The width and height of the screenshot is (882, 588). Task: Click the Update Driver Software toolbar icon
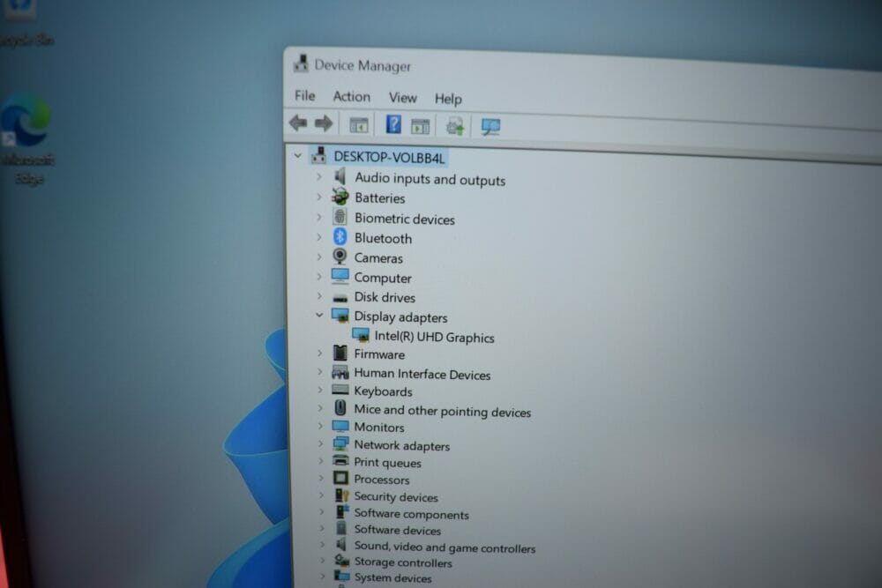tap(455, 126)
